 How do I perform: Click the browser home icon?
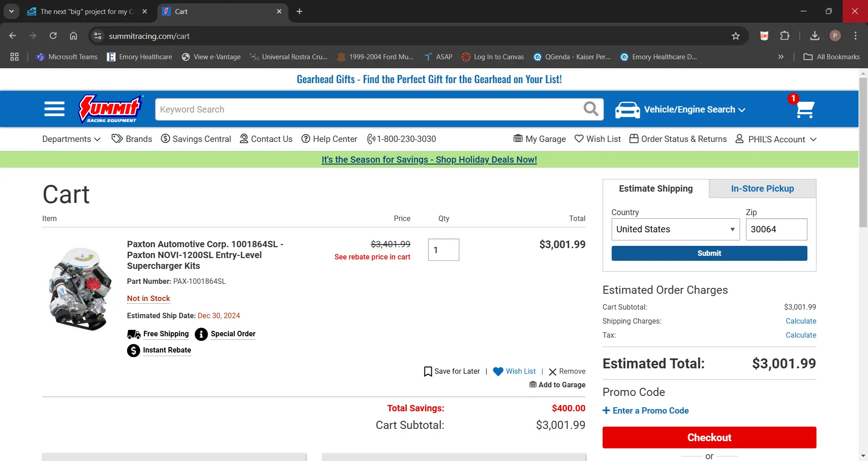coord(73,36)
